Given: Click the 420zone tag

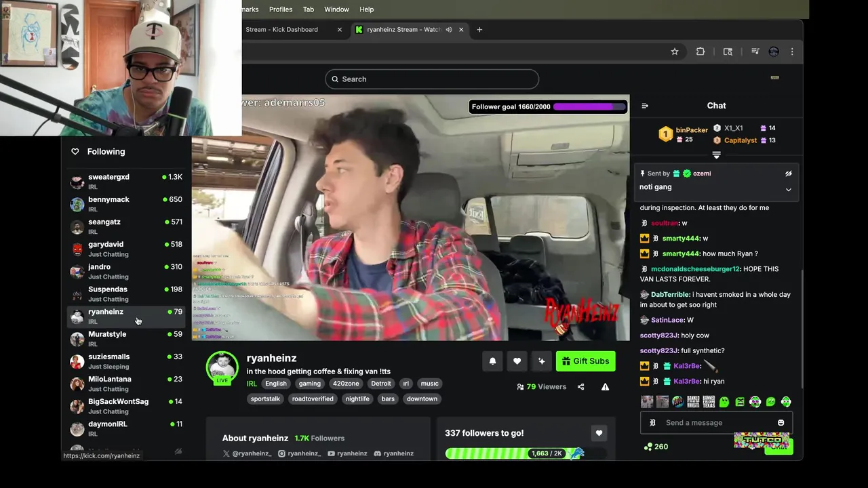Looking at the screenshot, I should point(346,384).
